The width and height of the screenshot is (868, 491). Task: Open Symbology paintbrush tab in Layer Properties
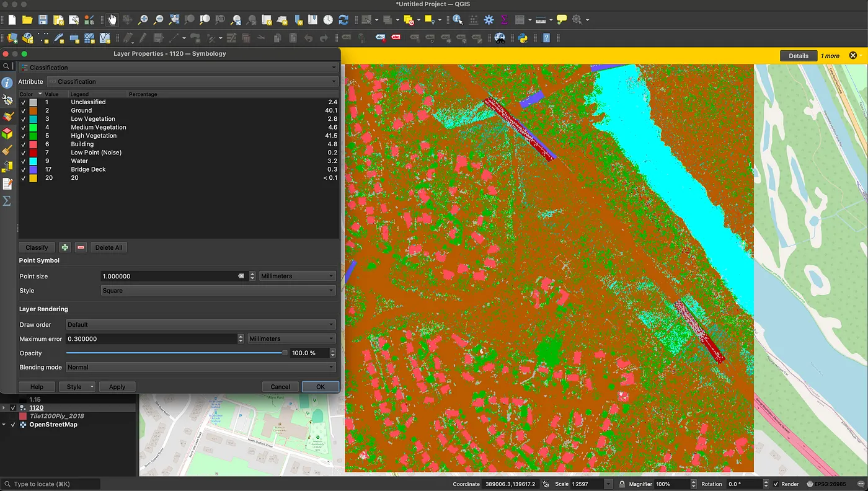click(x=7, y=117)
